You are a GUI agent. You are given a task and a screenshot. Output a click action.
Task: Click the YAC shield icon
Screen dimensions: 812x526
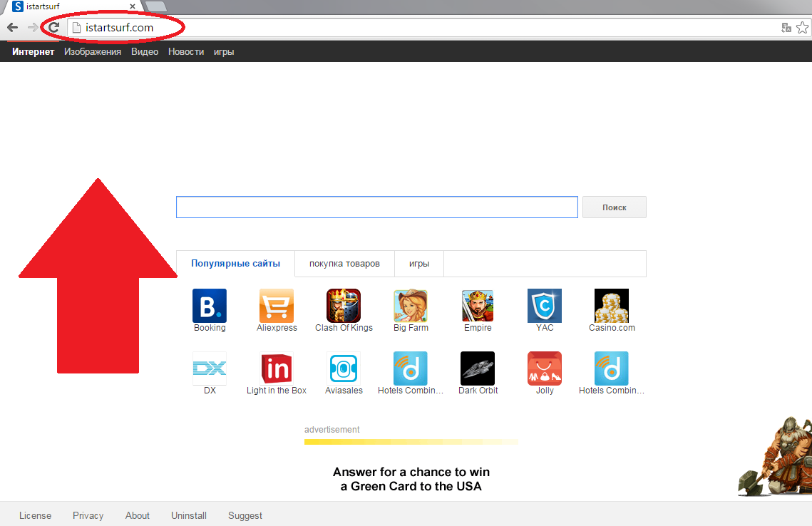[544, 306]
